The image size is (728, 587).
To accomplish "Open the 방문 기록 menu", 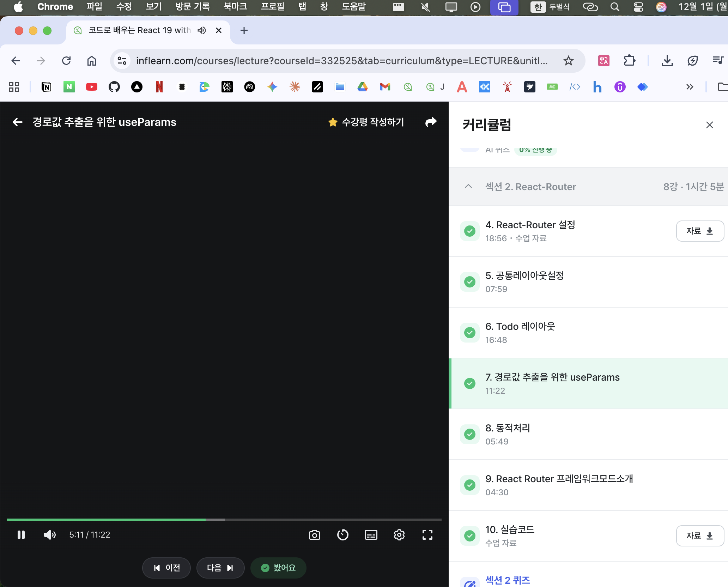I will [192, 7].
